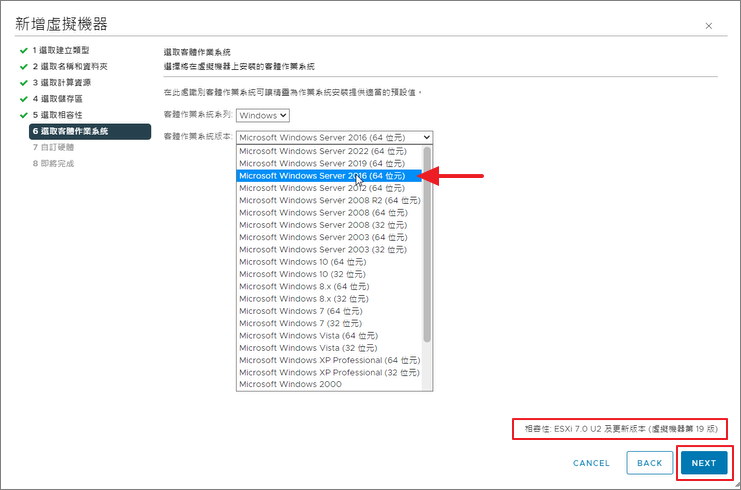Select Microsoft Windows 10 (64-bit)
Screen dimensions: 741x490
(329, 262)
